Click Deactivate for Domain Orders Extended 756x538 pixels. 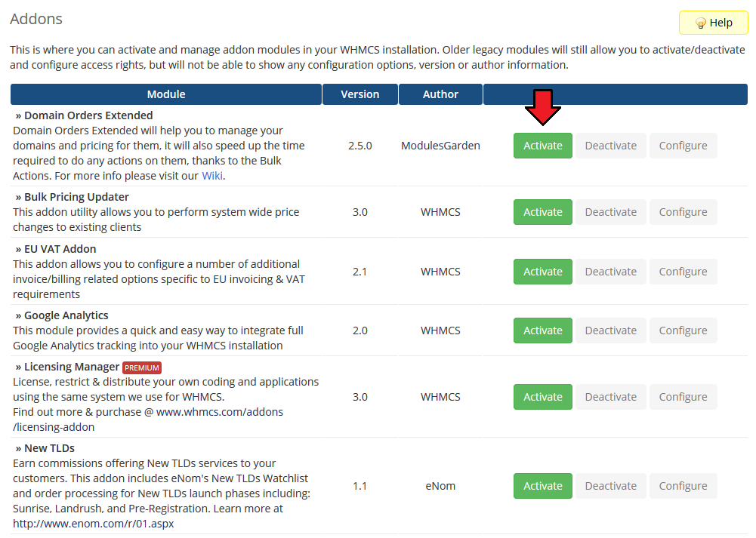pyautogui.click(x=610, y=146)
